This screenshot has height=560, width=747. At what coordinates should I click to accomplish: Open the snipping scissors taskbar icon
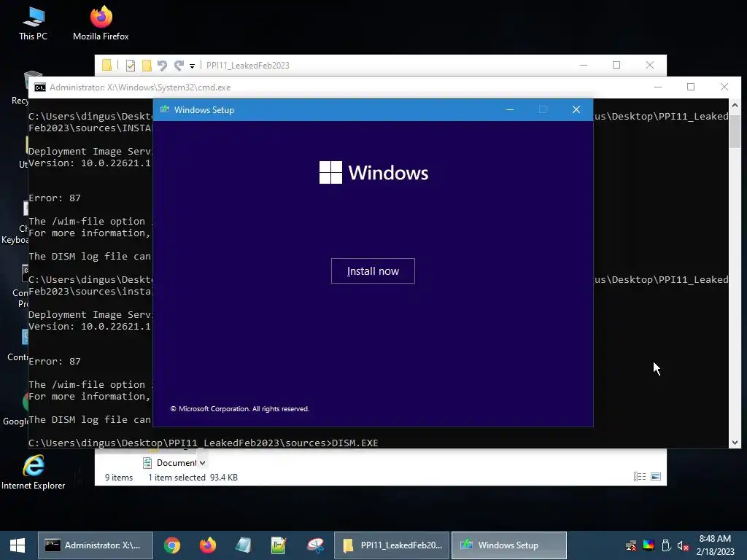(x=315, y=545)
